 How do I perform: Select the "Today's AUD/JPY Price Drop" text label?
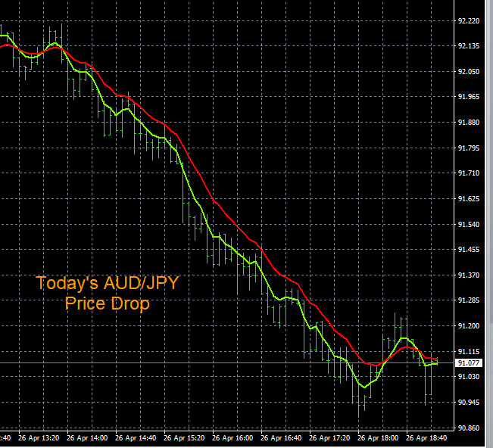click(x=107, y=294)
